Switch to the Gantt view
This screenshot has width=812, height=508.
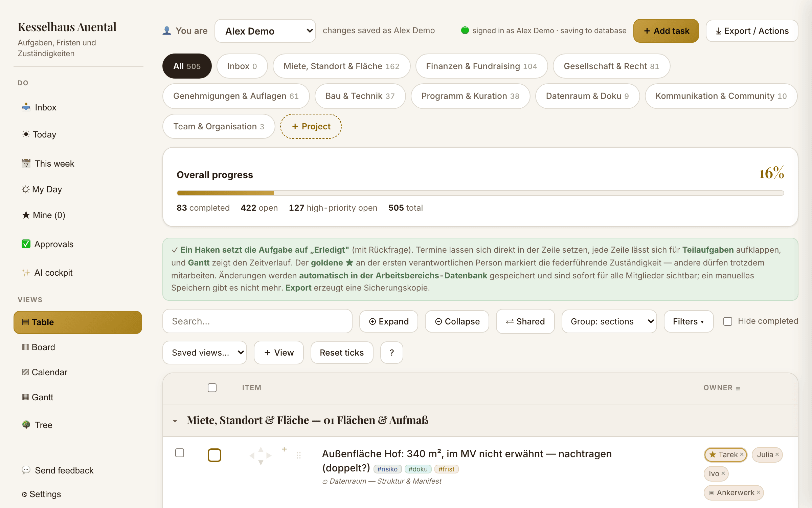click(78, 397)
